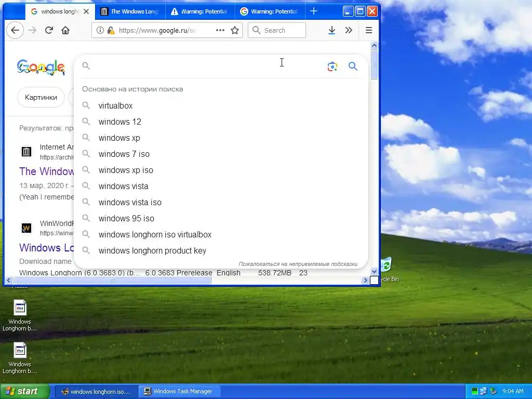Viewport: 532px width, 399px height.
Task: Go back with the browser back arrow
Action: (15, 30)
